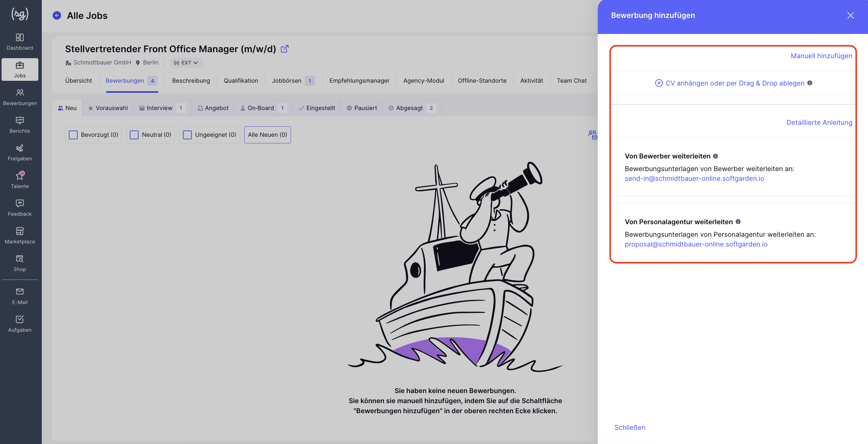The width and height of the screenshot is (868, 444).
Task: Click job title Stellvertretender Front Office Manager
Action: tap(171, 49)
